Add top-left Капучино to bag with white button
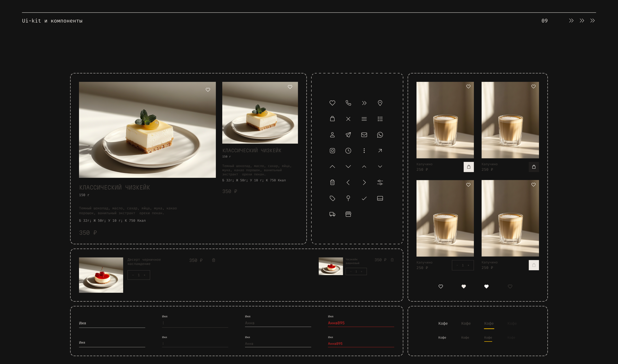This screenshot has height=364, width=618. [x=468, y=167]
